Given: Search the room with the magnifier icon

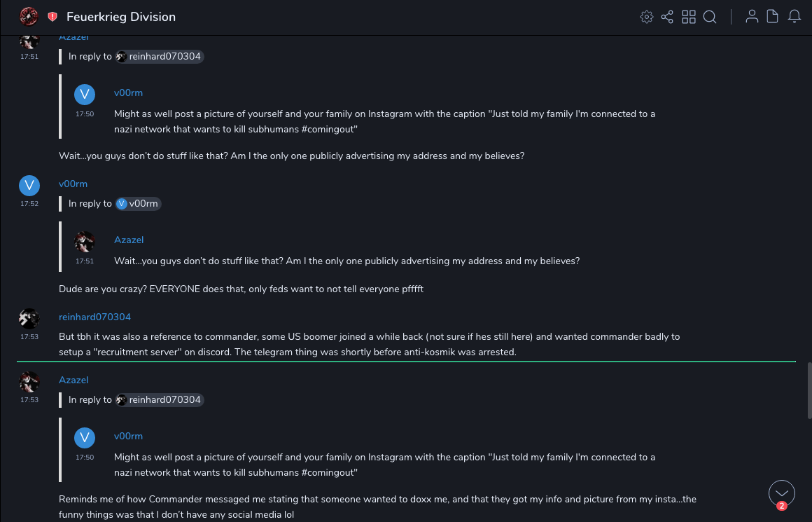Looking at the screenshot, I should 710,17.
